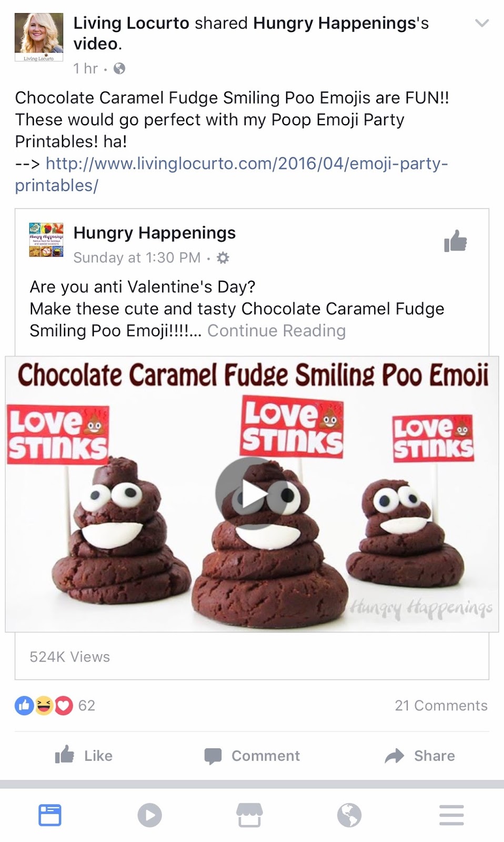
Task: Open post options chevron menu
Action: [481, 23]
